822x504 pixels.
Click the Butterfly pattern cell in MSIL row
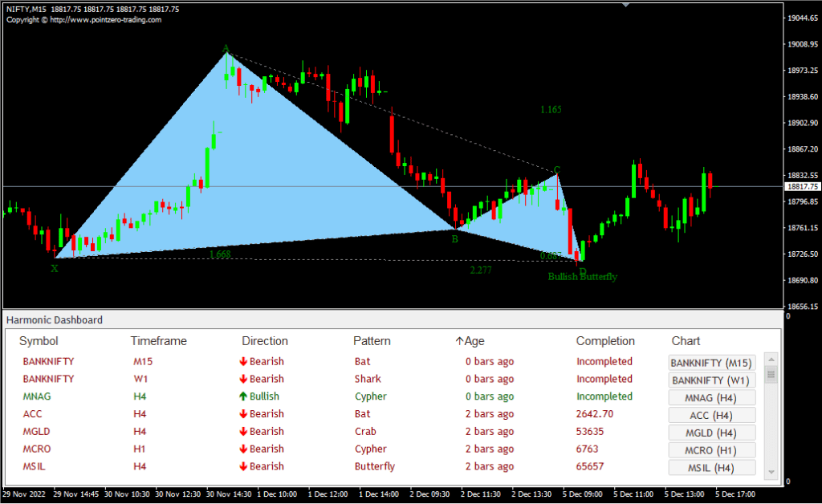pyautogui.click(x=375, y=466)
